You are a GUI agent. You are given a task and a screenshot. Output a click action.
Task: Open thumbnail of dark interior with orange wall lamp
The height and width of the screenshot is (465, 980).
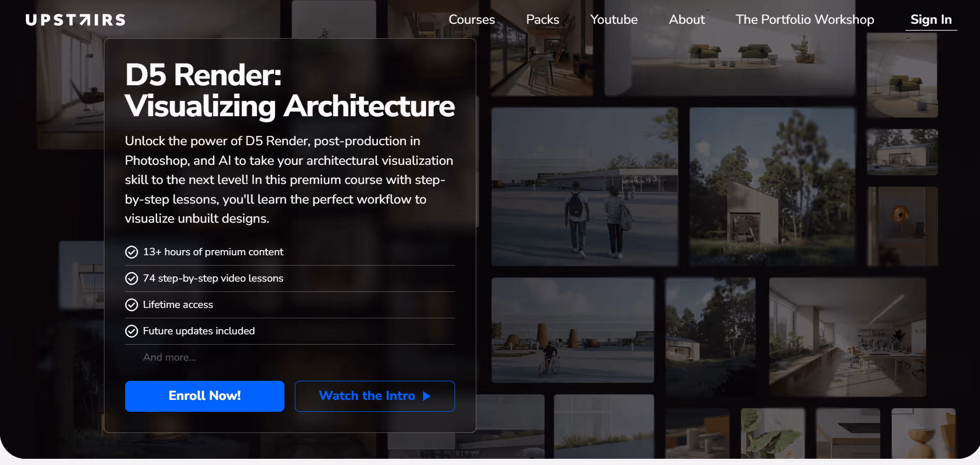tap(902, 226)
